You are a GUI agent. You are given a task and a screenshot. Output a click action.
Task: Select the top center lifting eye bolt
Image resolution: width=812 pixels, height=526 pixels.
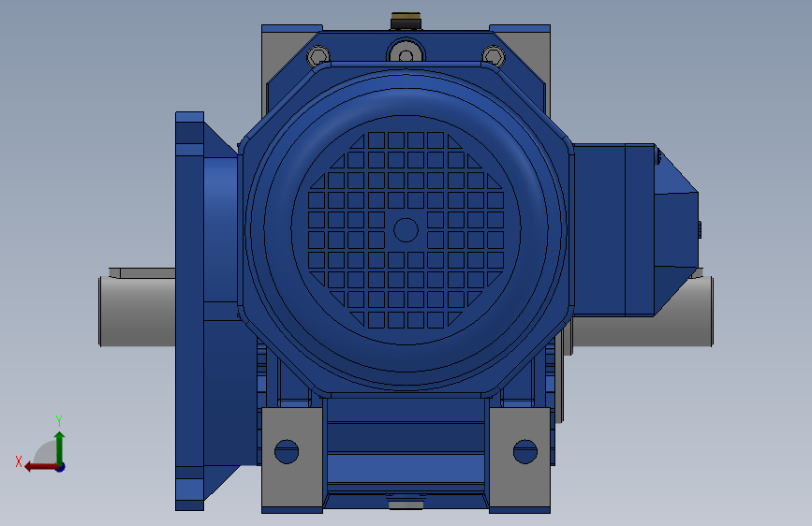coord(406,51)
